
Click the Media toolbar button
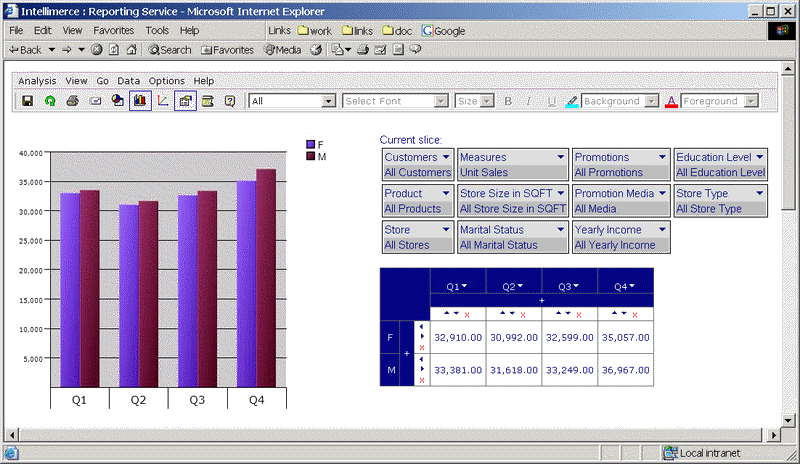pyautogui.click(x=283, y=50)
